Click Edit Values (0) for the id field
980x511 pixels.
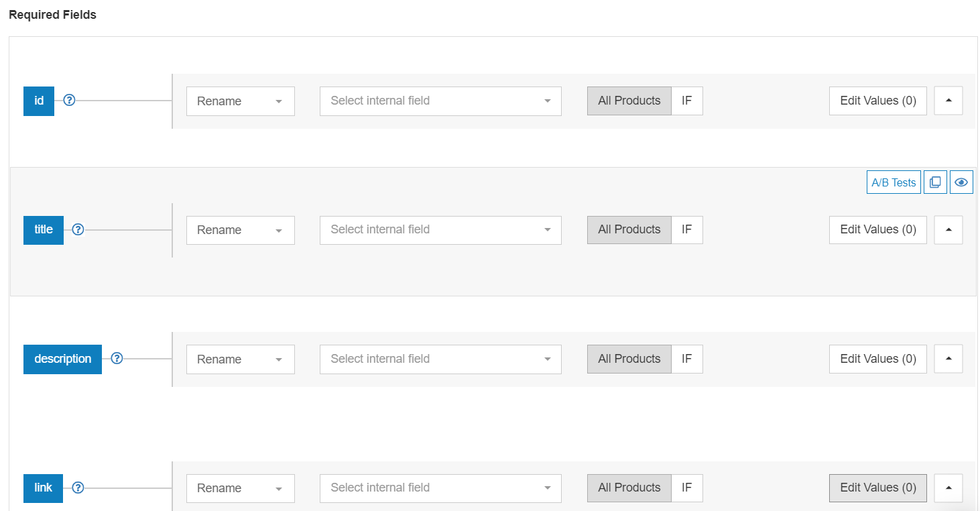tap(877, 101)
